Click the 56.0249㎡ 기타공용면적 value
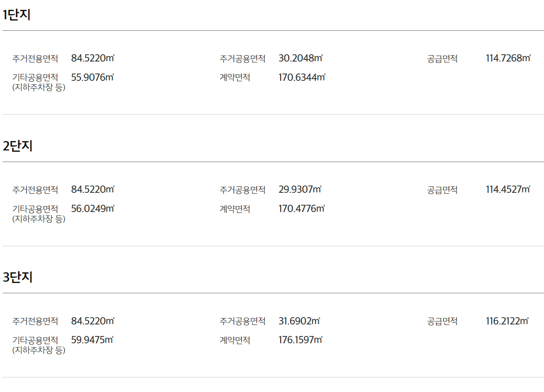 pyautogui.click(x=92, y=209)
